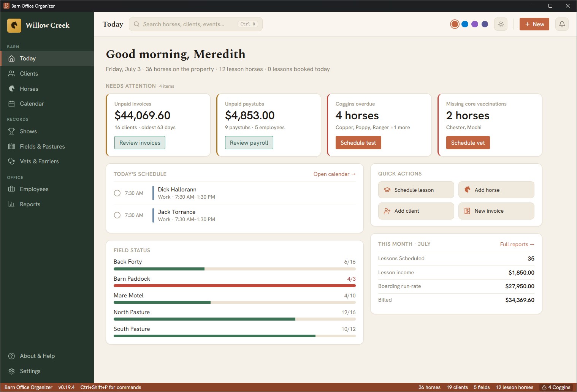Click the Fields & Pastures fence icon
This screenshot has height=392, width=577.
[x=12, y=147]
